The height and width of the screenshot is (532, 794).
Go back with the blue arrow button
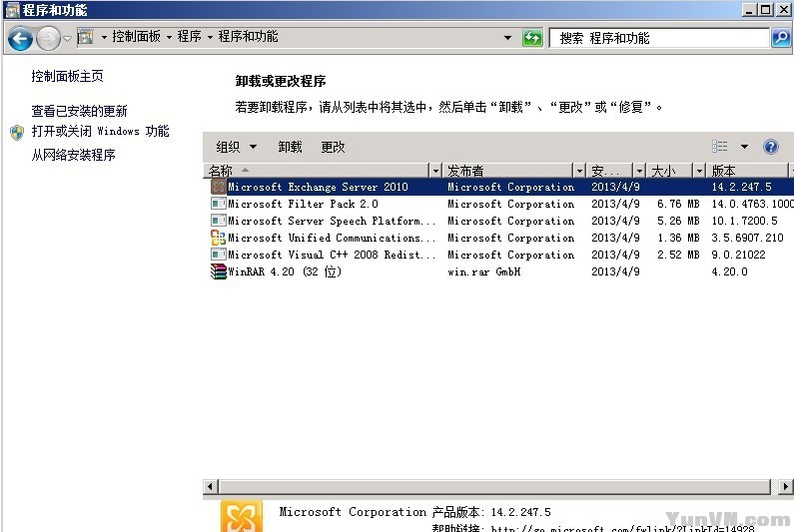20,38
